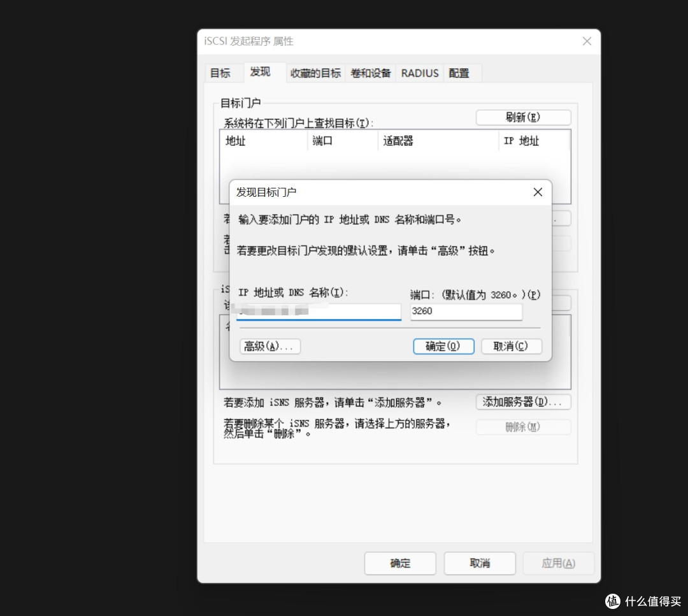Click the bottom 取消 button of properties window

(480, 563)
